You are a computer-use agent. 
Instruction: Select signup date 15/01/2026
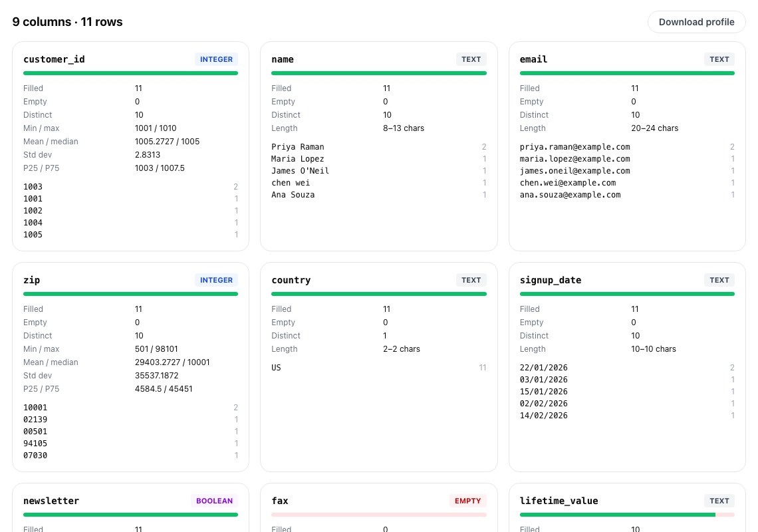pyautogui.click(x=544, y=392)
